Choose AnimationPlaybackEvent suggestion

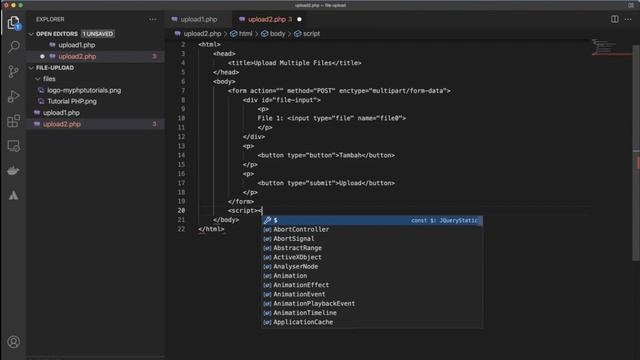372,304
